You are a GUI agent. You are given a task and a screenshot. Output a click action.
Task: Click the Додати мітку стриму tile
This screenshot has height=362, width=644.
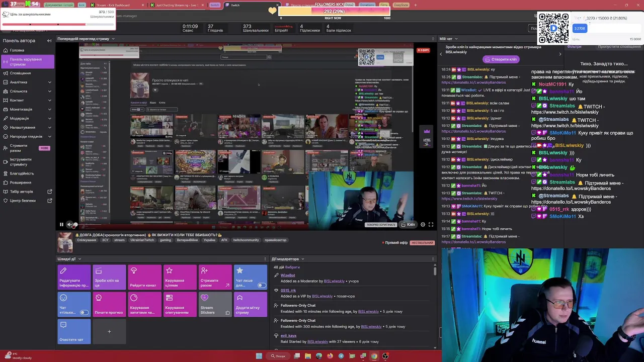250,304
